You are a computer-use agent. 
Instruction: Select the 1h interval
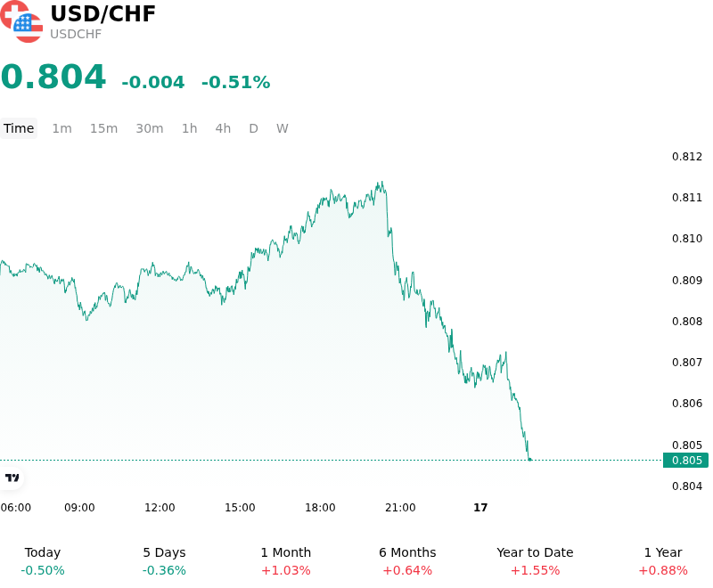tap(190, 128)
